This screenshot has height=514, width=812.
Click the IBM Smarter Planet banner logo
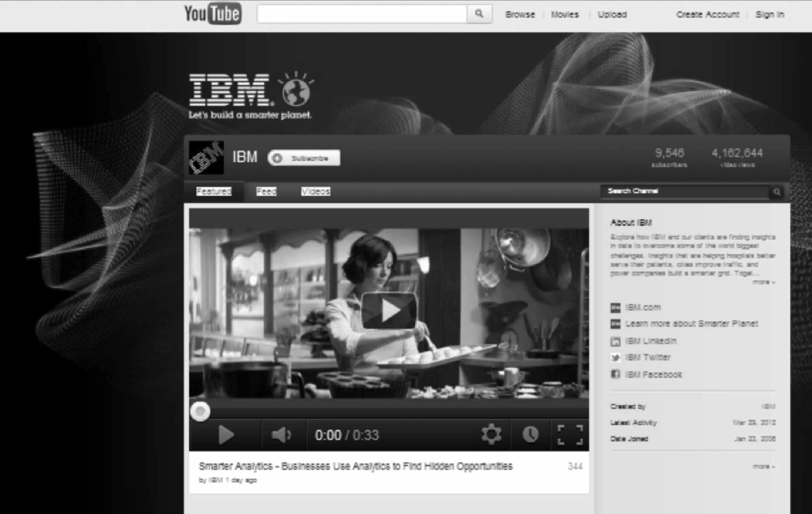tap(251, 96)
